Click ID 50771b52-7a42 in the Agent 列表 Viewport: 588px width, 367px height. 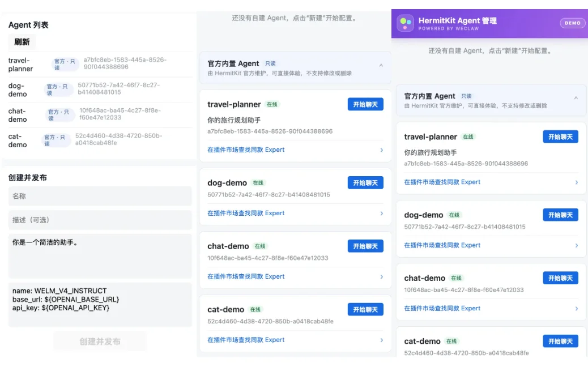(119, 88)
